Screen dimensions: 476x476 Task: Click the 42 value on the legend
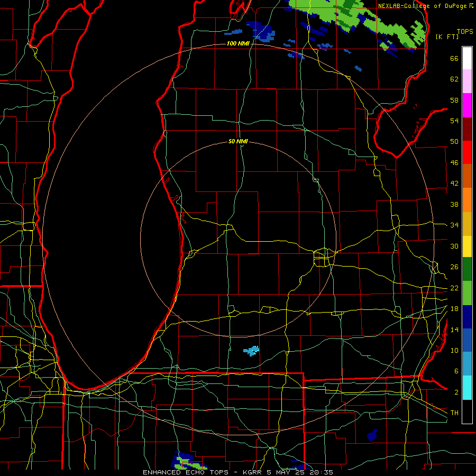pos(454,184)
